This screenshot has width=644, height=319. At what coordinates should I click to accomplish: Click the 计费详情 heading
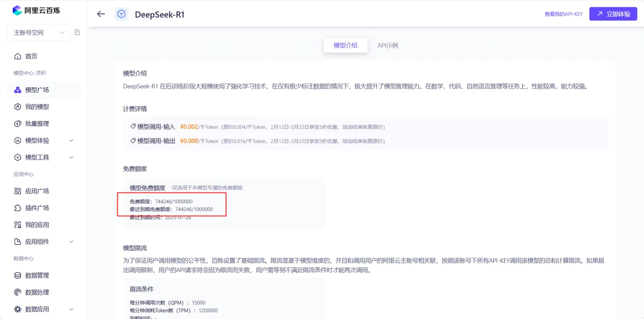(135, 109)
